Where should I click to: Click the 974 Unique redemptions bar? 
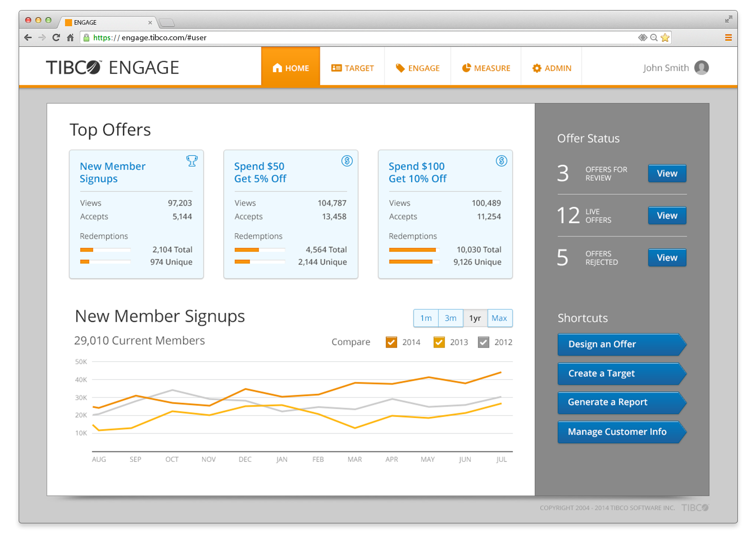click(105, 261)
